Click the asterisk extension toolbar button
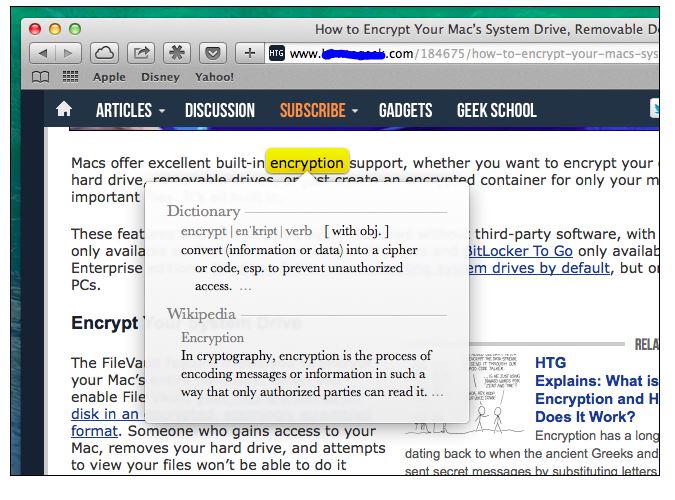This screenshot has height=500, width=675. click(x=177, y=53)
